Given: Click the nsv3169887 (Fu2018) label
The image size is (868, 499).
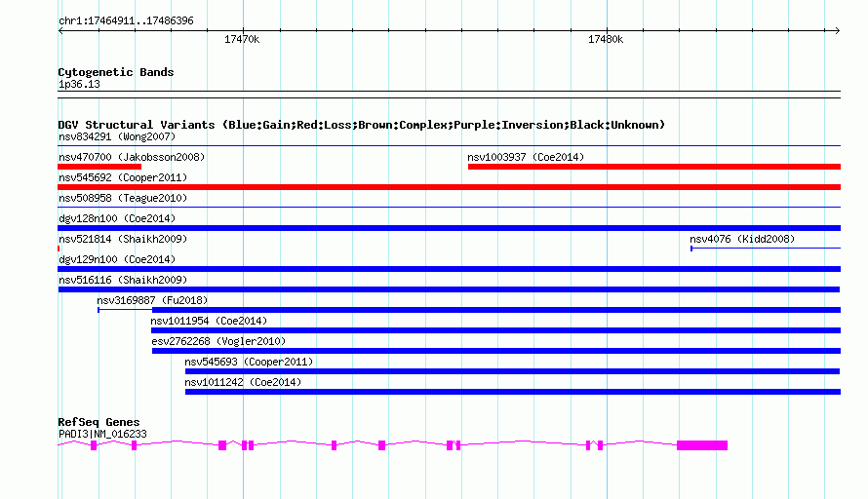Looking at the screenshot, I should click(x=152, y=300).
